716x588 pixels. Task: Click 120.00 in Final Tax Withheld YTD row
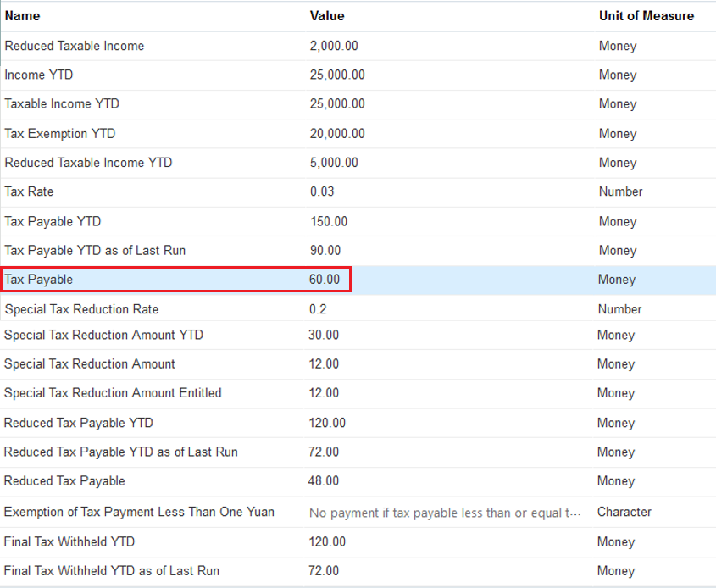tap(327, 542)
